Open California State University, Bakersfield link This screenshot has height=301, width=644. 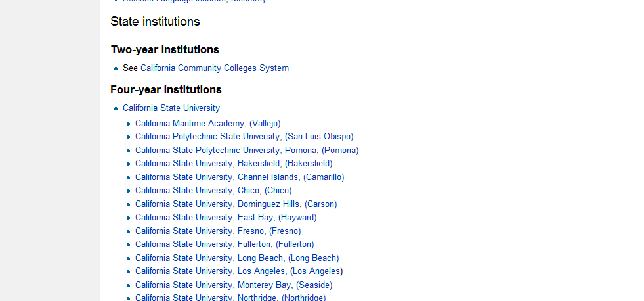point(207,164)
